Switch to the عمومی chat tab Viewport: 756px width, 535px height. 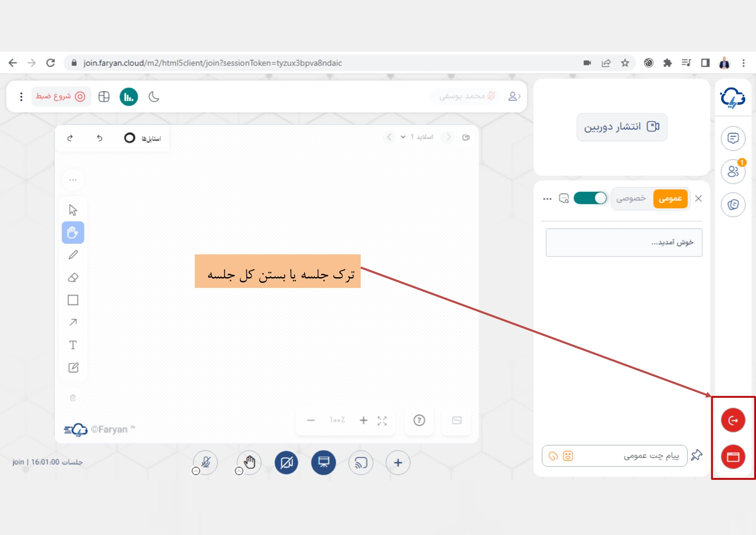pyautogui.click(x=670, y=199)
